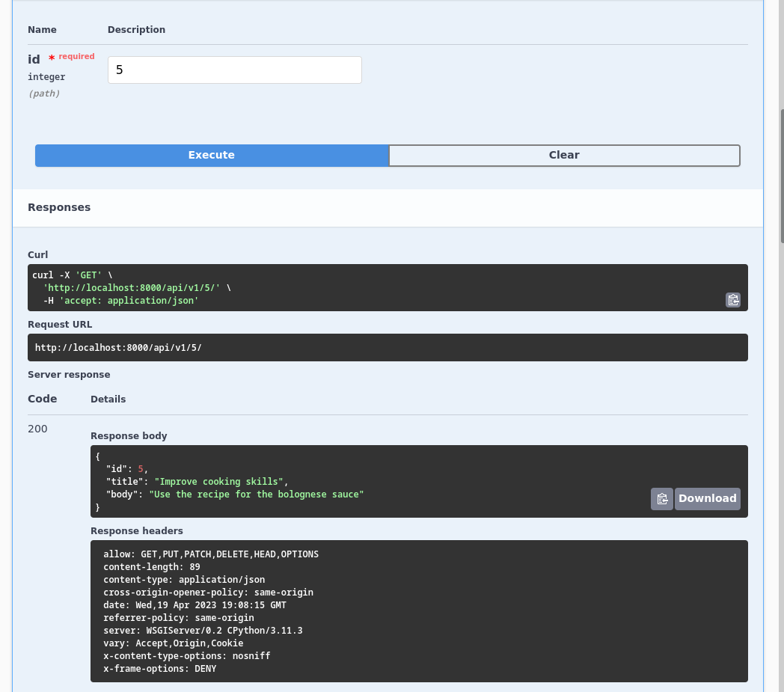Click the Response body label
Image resolution: width=784 pixels, height=692 pixels.
pos(129,435)
